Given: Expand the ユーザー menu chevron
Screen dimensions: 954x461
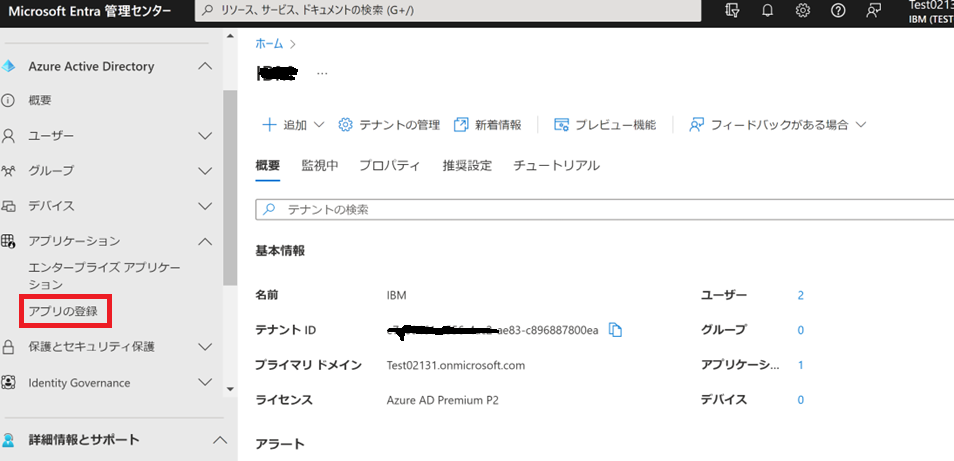Looking at the screenshot, I should point(206,136).
